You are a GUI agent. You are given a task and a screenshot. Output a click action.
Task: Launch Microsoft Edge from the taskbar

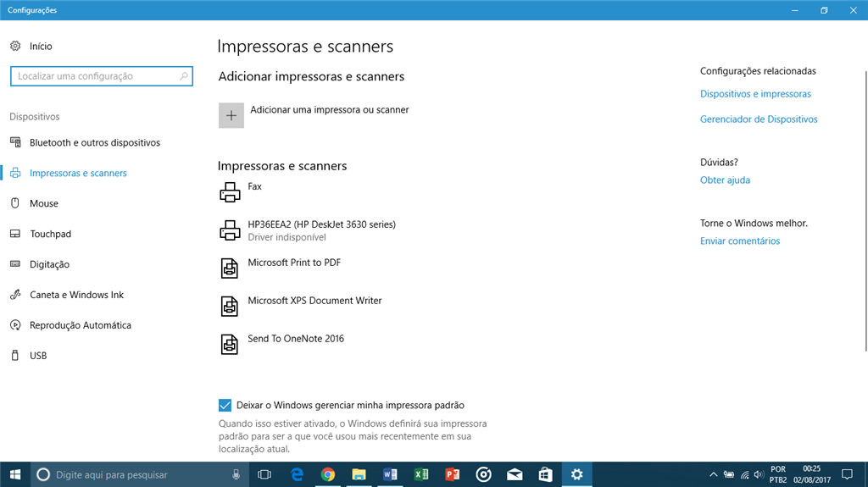pyautogui.click(x=297, y=474)
